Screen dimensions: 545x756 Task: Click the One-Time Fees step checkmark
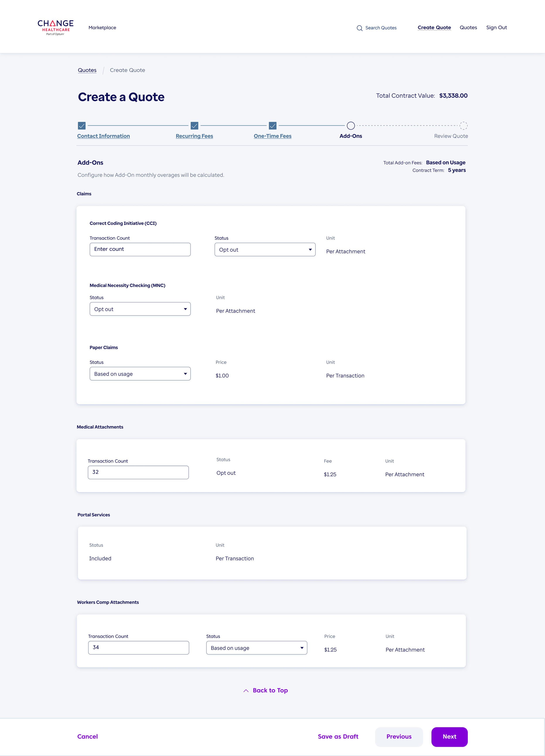click(x=273, y=126)
